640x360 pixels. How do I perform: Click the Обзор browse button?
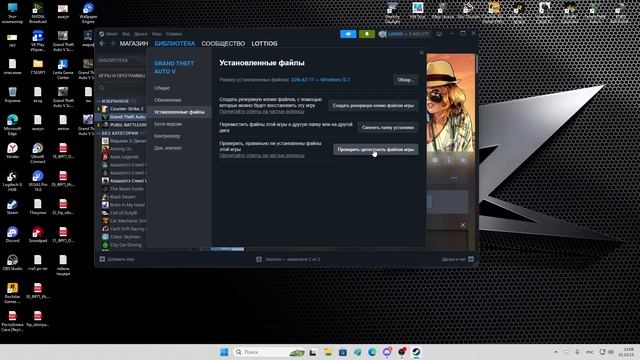click(x=405, y=80)
